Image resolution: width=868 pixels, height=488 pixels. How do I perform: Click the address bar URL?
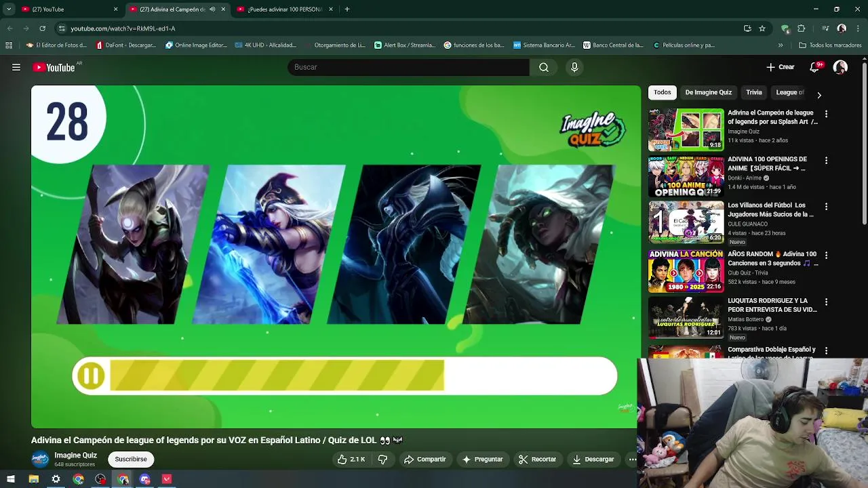pos(123,28)
